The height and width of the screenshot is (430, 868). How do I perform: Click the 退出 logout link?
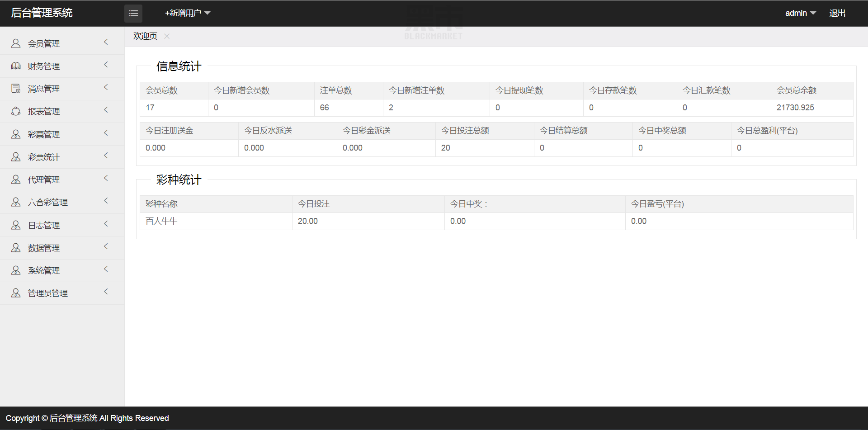pos(837,13)
